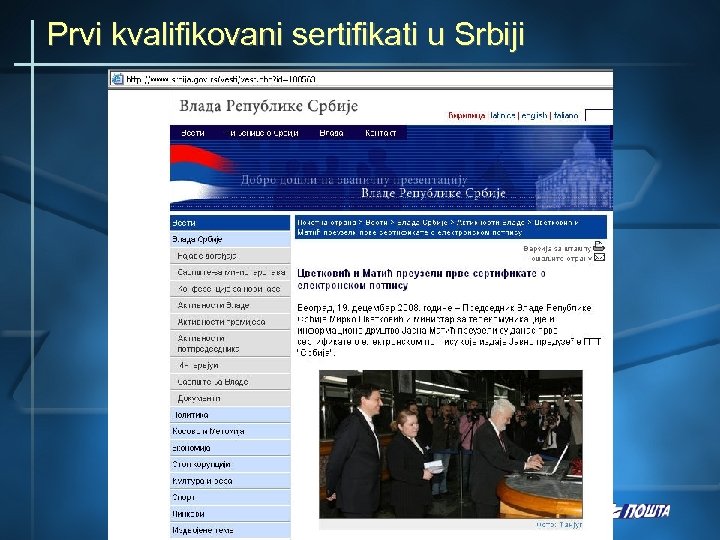The width and height of the screenshot is (720, 540).
Task: Select Линкови in the sidebar
Action: click(x=230, y=514)
